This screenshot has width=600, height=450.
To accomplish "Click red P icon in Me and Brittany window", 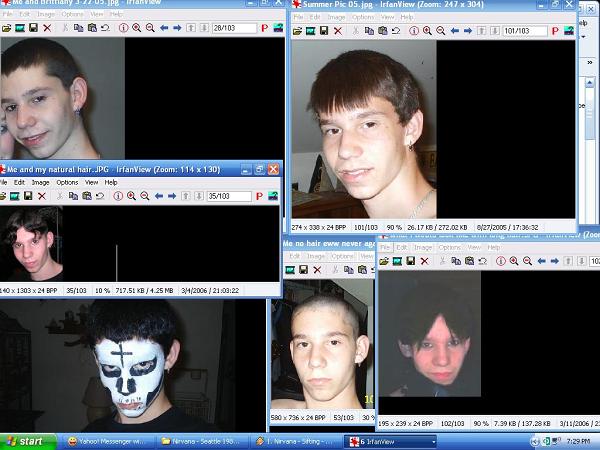I will (x=262, y=29).
